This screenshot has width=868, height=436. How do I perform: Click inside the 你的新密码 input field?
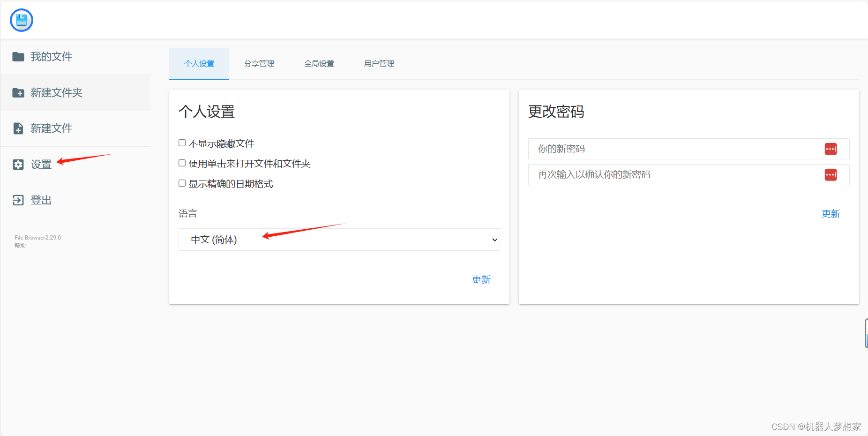[x=656, y=149]
